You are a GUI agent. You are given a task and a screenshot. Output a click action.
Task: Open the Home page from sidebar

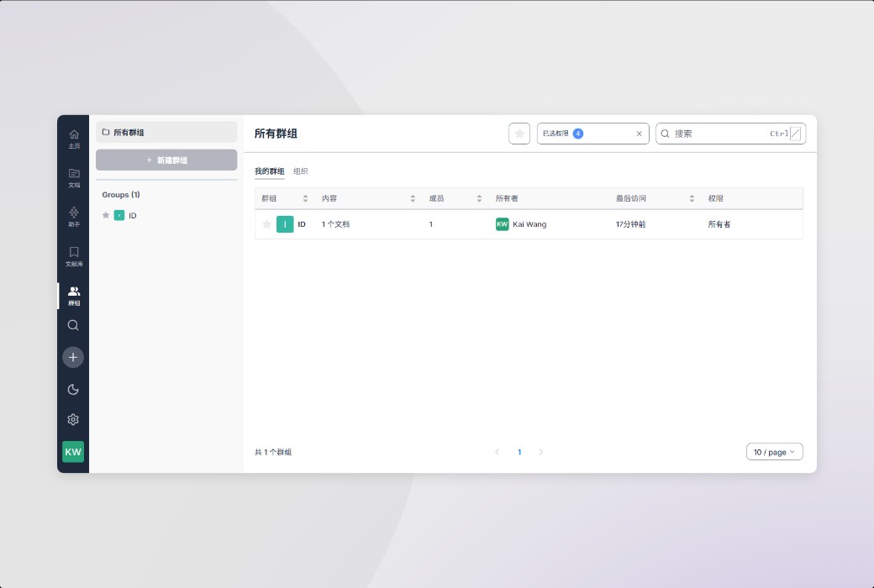coord(74,139)
